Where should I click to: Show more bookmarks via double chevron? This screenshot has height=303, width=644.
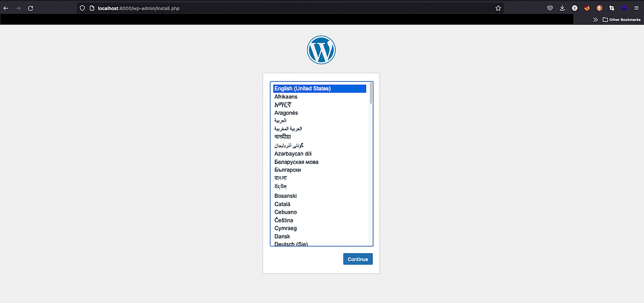[595, 20]
